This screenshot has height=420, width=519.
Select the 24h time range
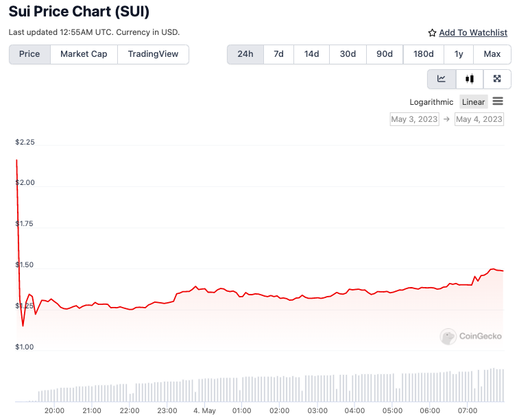[x=245, y=54]
